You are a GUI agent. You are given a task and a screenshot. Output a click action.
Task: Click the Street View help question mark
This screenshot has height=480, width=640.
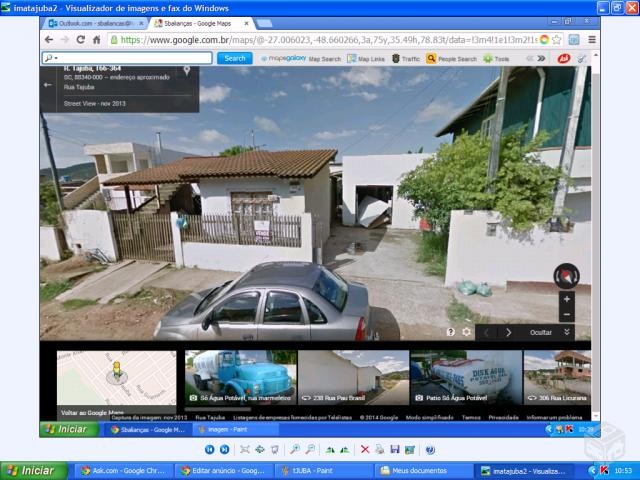click(x=450, y=332)
